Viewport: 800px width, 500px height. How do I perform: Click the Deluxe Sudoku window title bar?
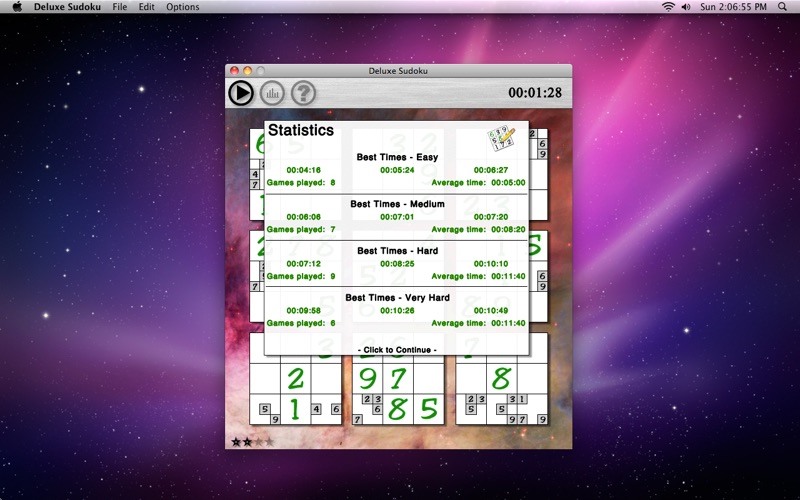pyautogui.click(x=398, y=71)
